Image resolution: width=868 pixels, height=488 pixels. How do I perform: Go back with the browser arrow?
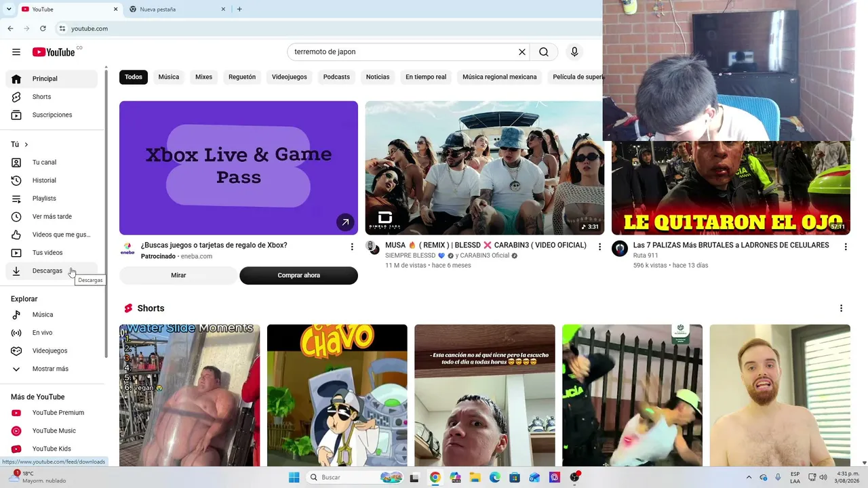(10, 28)
